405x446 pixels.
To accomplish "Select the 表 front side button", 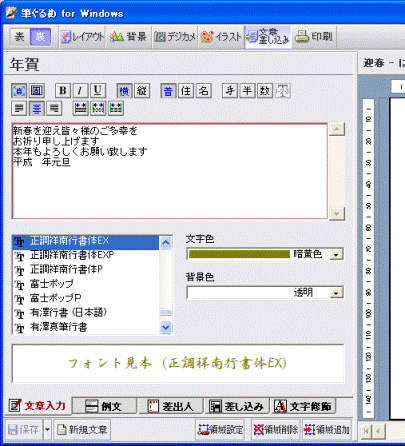I will tap(19, 37).
